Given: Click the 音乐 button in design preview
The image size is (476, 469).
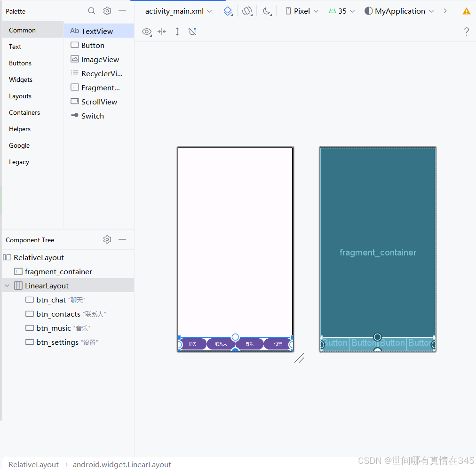Looking at the screenshot, I should [x=250, y=344].
